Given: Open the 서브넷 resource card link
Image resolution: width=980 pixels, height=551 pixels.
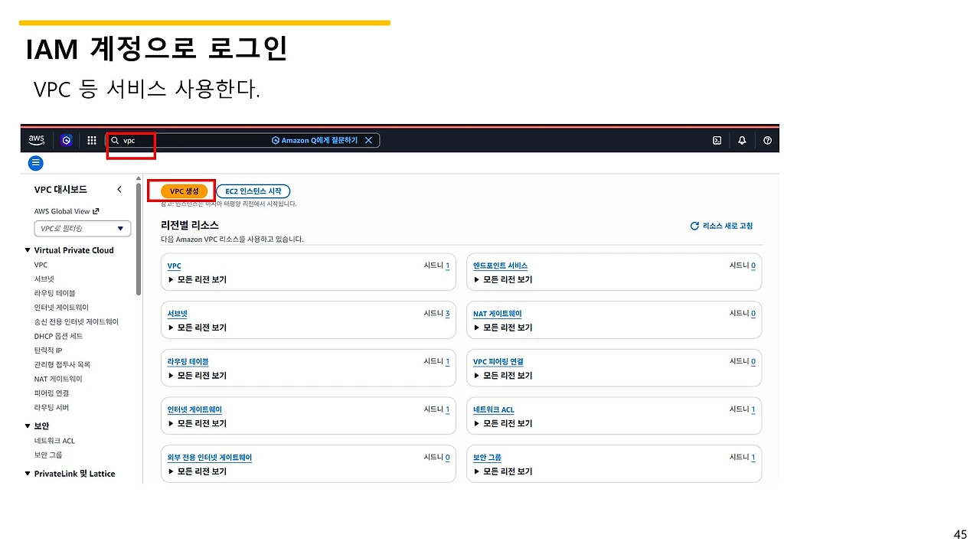Looking at the screenshot, I should (177, 314).
